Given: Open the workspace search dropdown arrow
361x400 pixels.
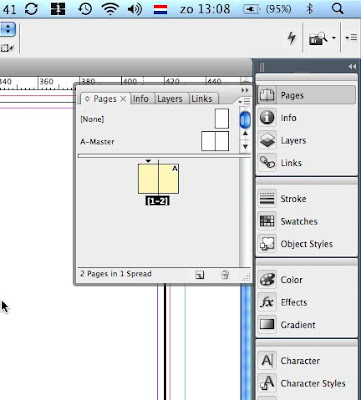Looking at the screenshot, I should click(x=334, y=38).
